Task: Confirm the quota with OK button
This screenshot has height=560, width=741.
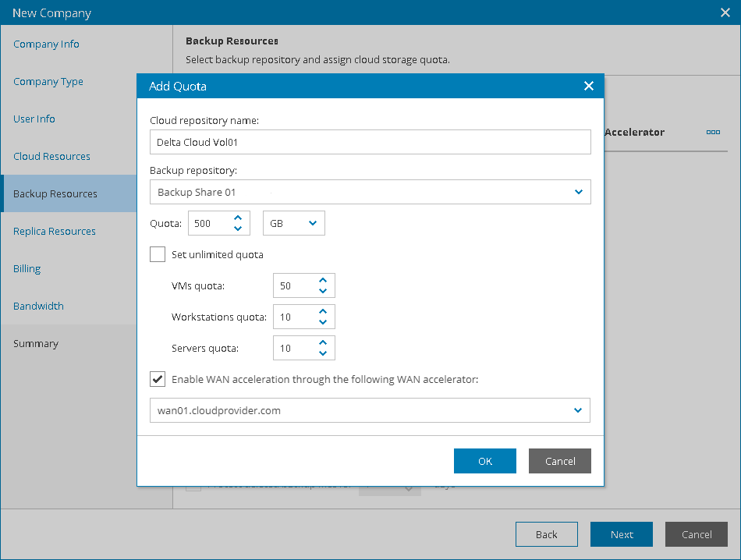Action: 484,461
